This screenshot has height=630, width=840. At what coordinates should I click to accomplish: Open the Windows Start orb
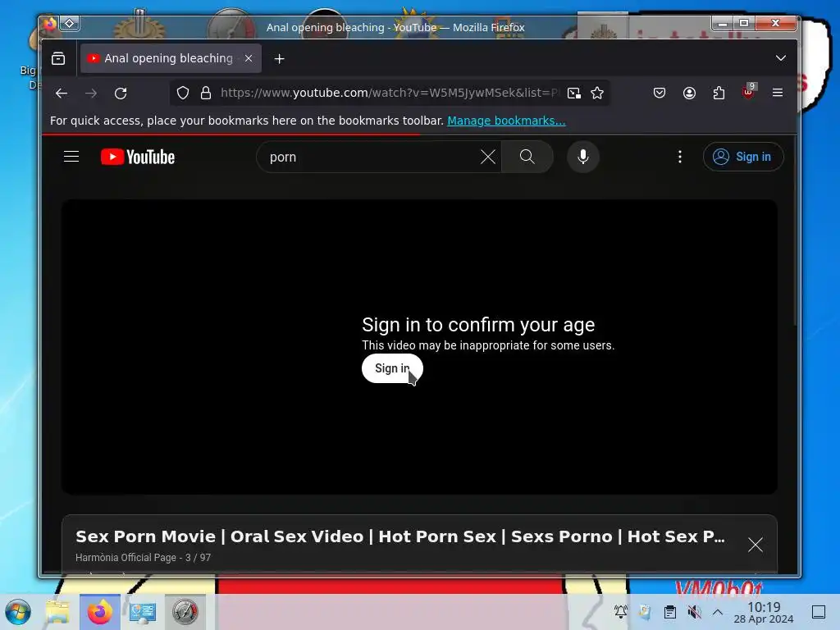(18, 612)
